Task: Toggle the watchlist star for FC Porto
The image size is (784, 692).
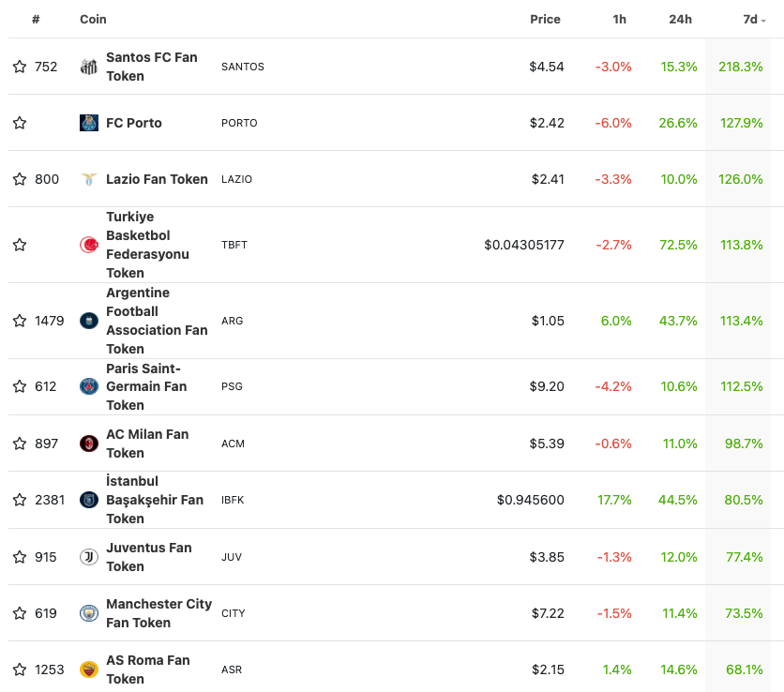Action: tap(19, 123)
